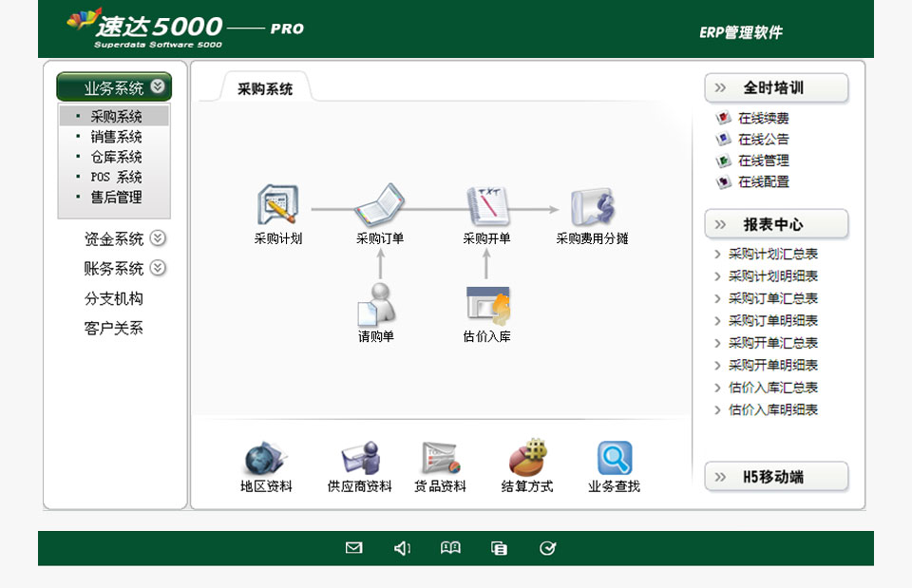Click the 业务系统 green header button
Image resolution: width=912 pixels, height=588 pixels.
click(114, 86)
